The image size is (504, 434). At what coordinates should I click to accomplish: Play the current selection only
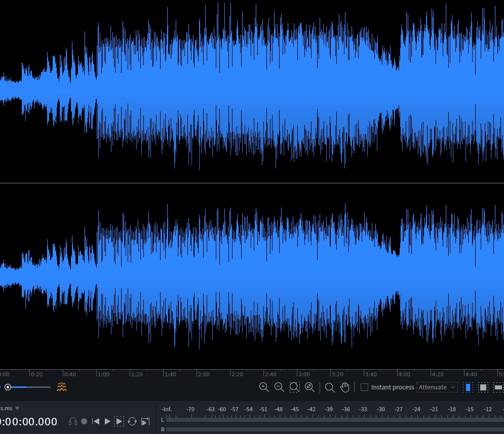[119, 421]
